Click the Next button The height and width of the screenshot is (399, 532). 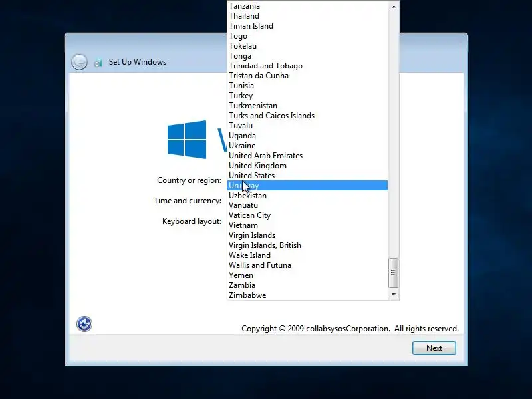tap(434, 348)
